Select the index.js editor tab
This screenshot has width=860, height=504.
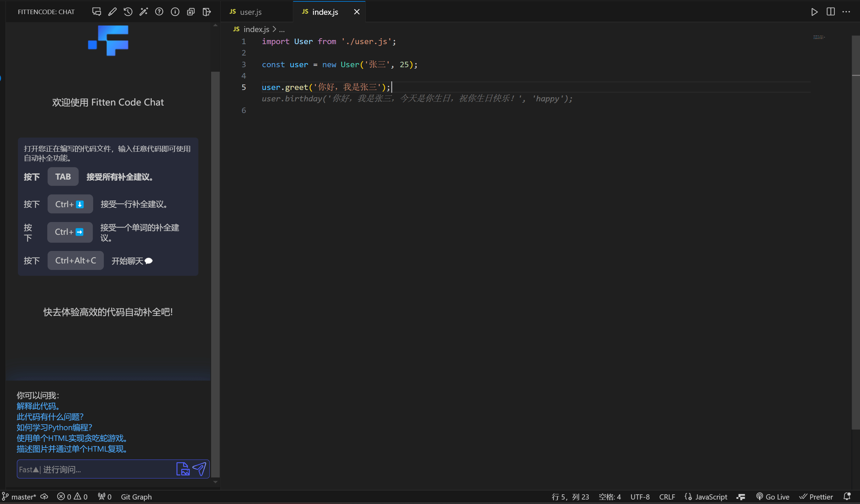pos(325,12)
